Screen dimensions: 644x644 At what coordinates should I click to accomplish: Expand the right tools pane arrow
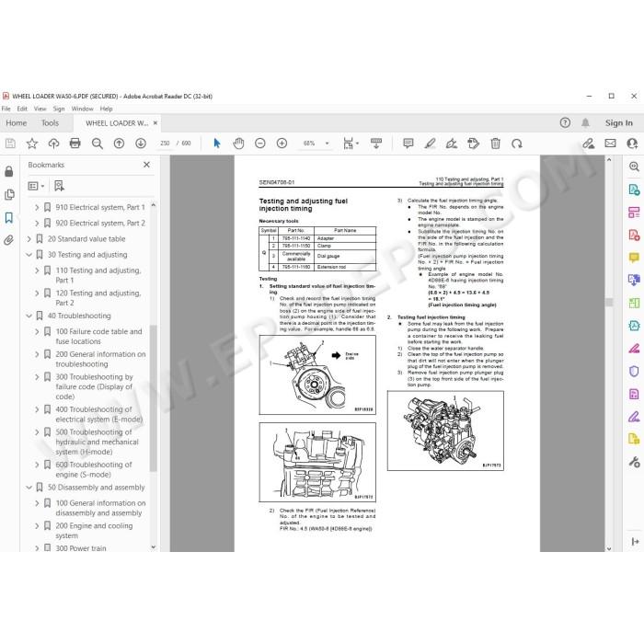pyautogui.click(x=635, y=542)
